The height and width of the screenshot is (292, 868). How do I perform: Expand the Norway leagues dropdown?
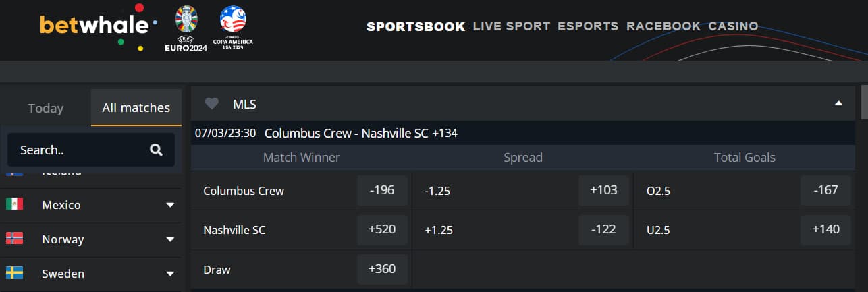click(x=170, y=239)
